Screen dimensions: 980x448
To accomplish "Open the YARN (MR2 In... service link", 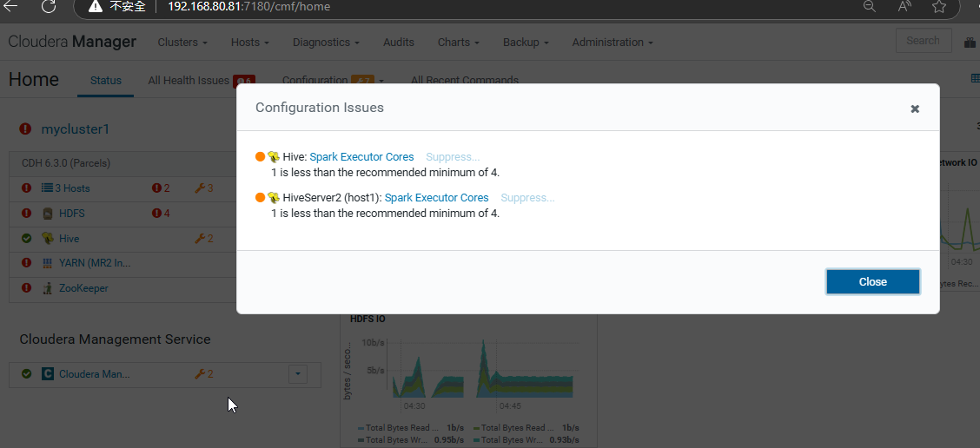I will [95, 263].
